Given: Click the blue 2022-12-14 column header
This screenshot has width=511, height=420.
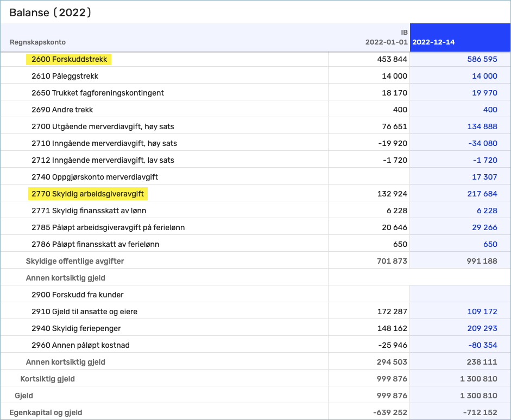Looking at the screenshot, I should (460, 37).
